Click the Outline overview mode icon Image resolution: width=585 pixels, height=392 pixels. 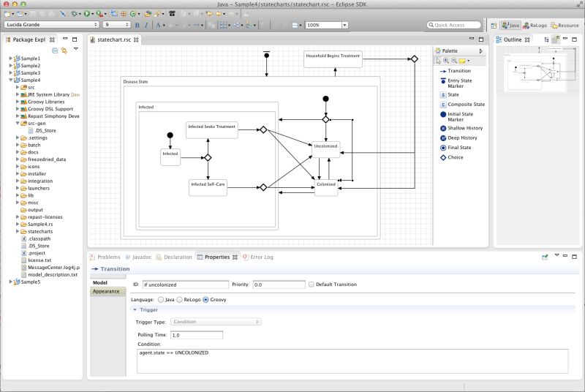555,39
